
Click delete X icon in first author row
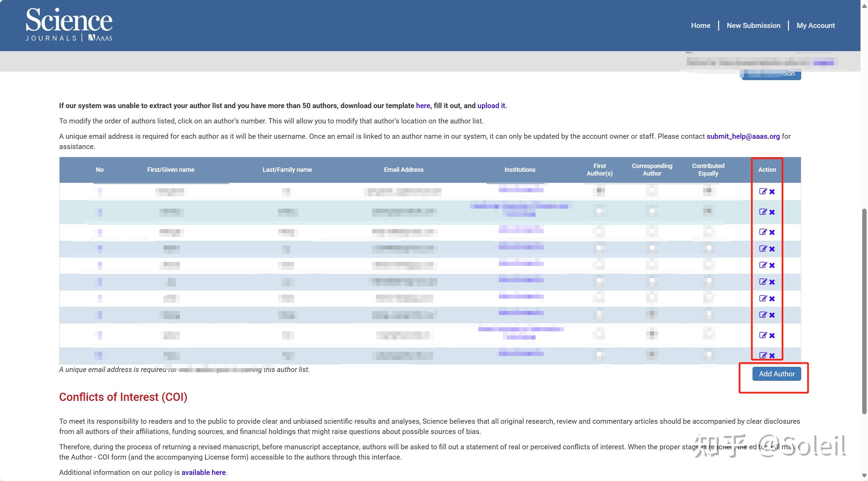[x=772, y=192]
